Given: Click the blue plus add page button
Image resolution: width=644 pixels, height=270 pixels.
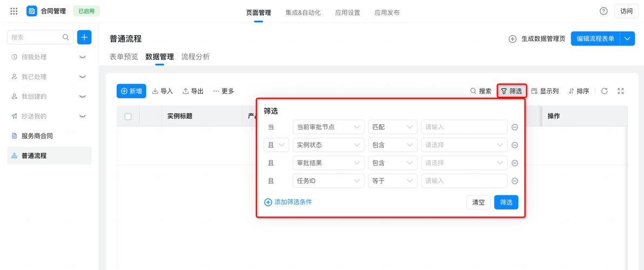Looking at the screenshot, I should pos(84,37).
